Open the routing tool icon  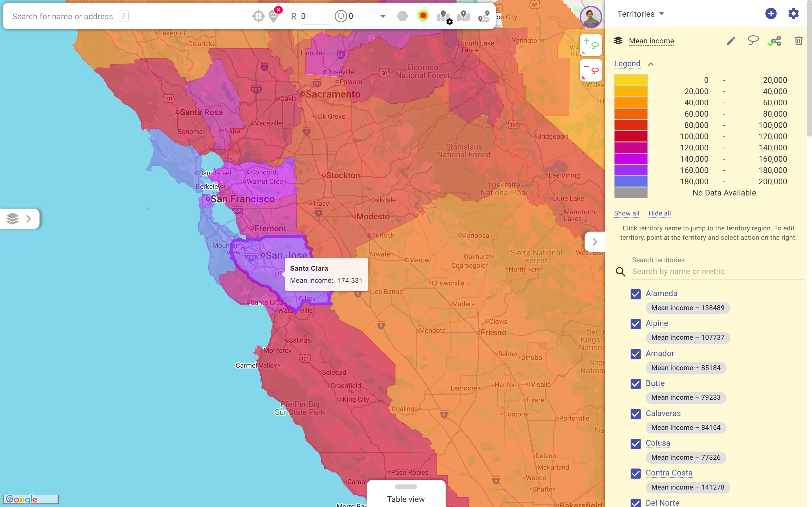pos(484,16)
